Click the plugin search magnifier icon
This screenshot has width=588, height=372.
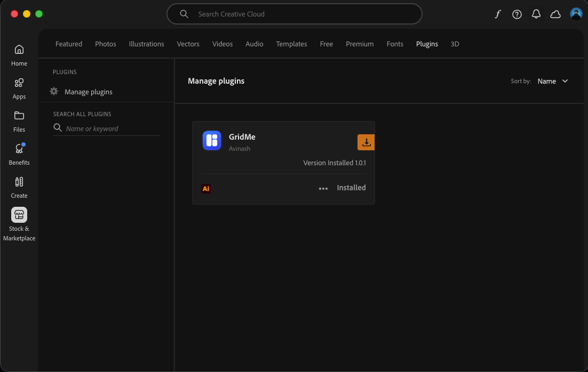tap(58, 128)
